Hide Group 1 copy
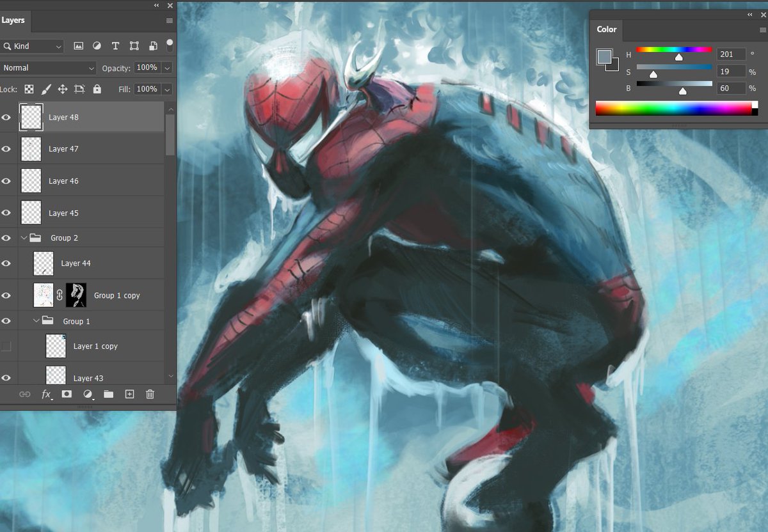The image size is (768, 532). [x=6, y=295]
